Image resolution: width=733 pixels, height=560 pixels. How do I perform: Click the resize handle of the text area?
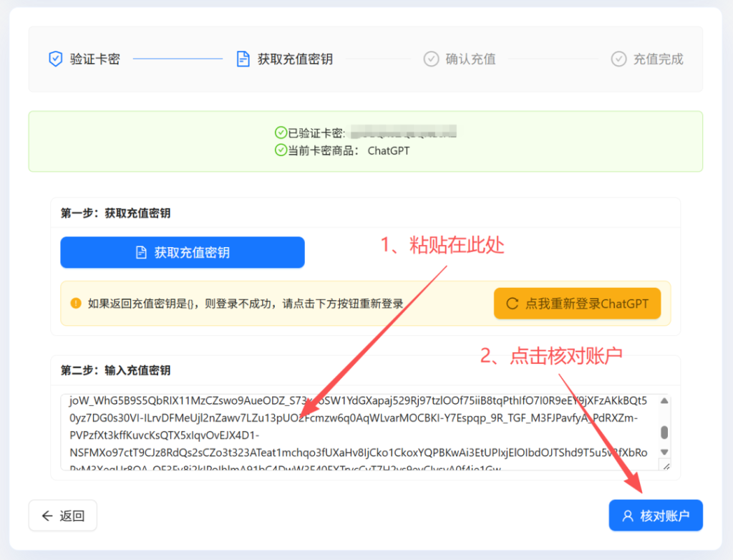point(666,467)
